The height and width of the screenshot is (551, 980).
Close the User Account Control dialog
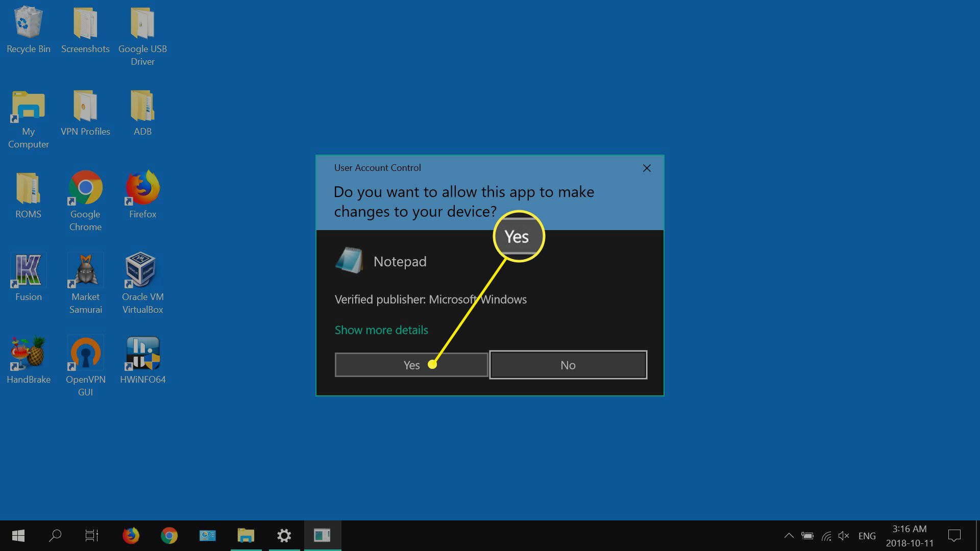647,168
